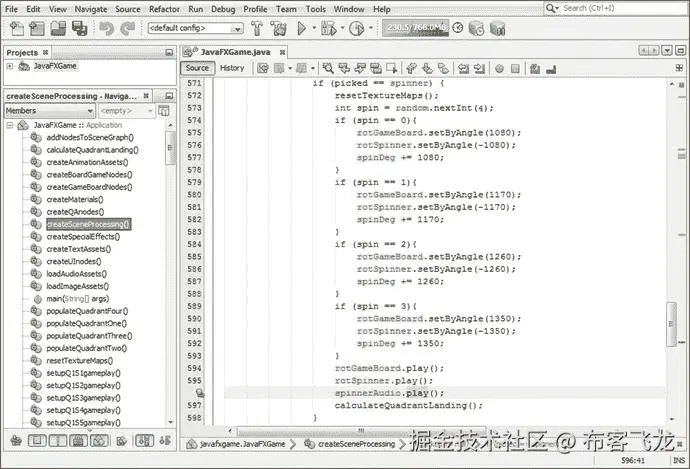
Task: Click the garbage collection clock icon
Action: pos(458,28)
